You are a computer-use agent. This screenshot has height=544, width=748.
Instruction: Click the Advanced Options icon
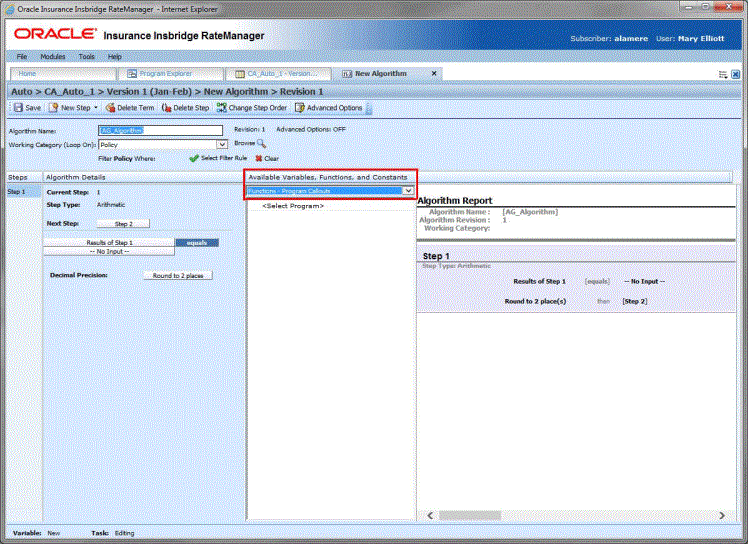click(300, 108)
